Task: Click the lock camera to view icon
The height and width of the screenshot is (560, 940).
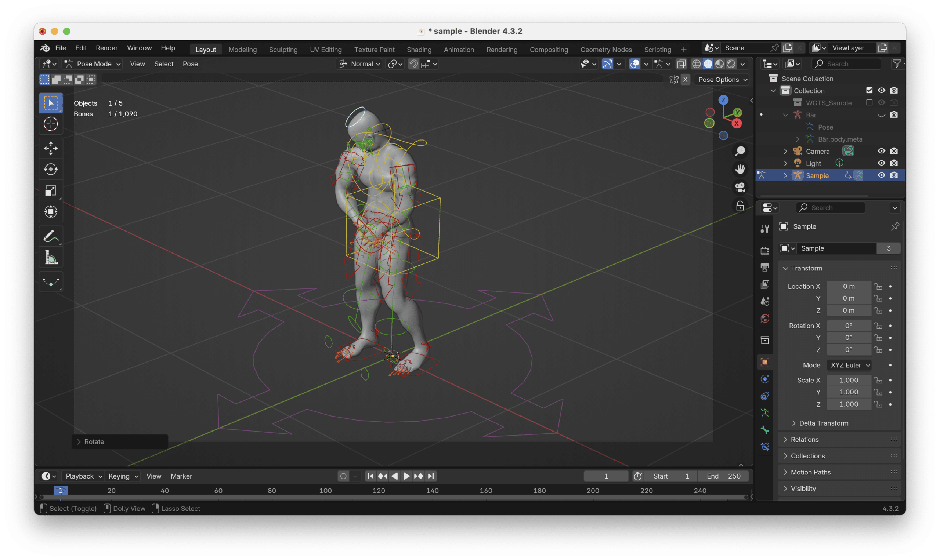Action: pyautogui.click(x=740, y=206)
